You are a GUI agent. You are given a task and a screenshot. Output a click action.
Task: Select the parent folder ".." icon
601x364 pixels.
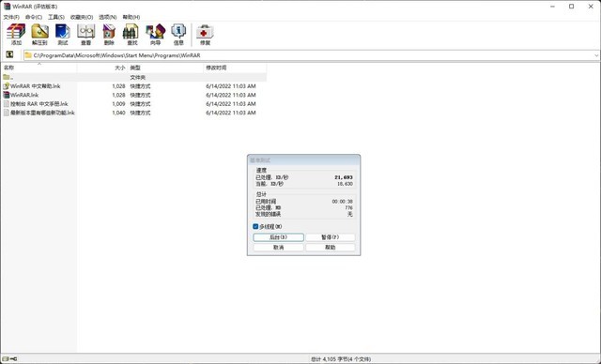pyautogui.click(x=7, y=77)
